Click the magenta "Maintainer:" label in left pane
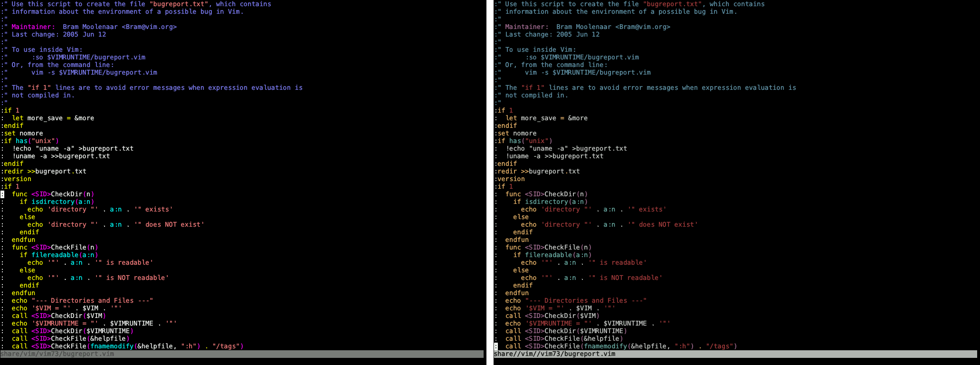Screen dimensions: 980x365 [x=33, y=27]
